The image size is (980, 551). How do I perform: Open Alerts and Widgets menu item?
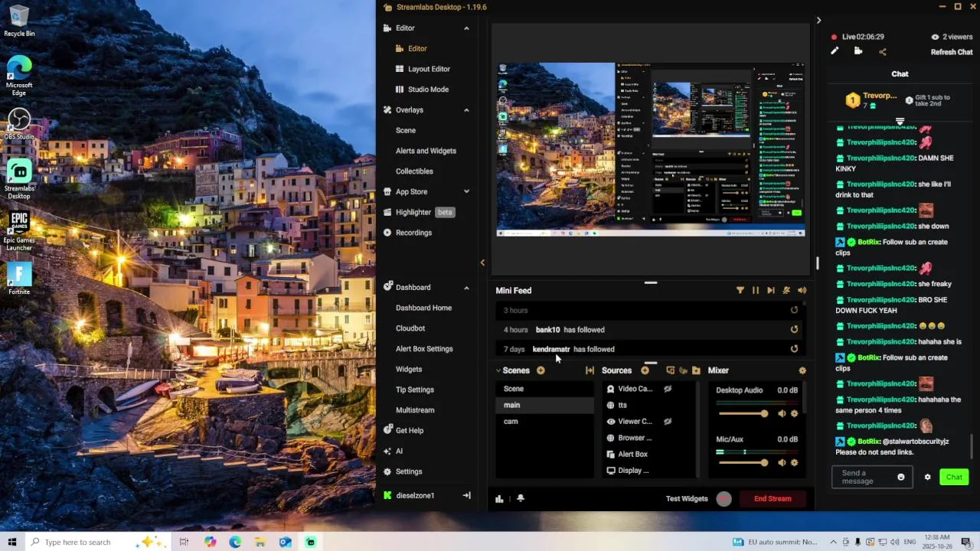(426, 151)
